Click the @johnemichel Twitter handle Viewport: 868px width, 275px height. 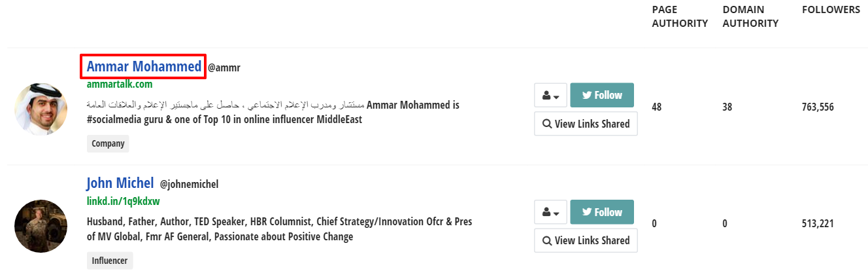[x=189, y=185]
